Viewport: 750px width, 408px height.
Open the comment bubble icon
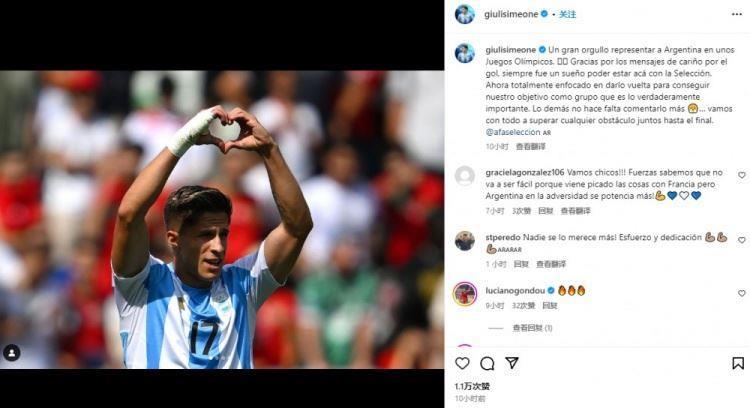[x=487, y=364]
